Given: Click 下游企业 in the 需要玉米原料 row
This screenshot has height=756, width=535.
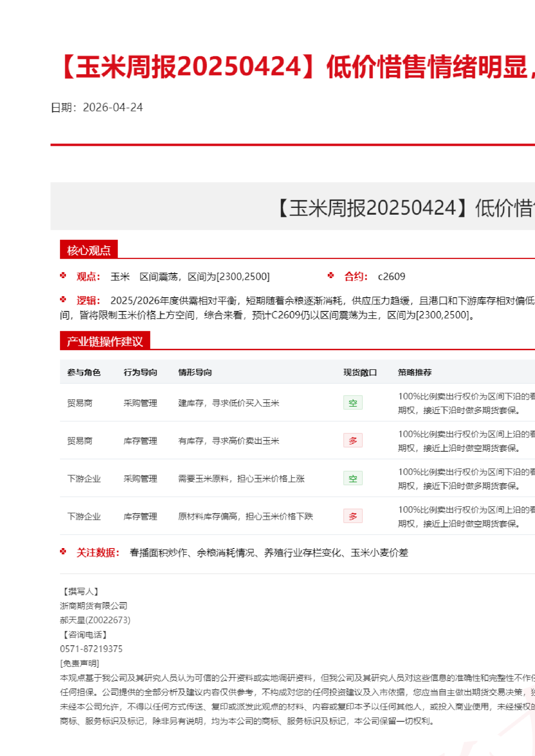Looking at the screenshot, I should click(x=84, y=478).
